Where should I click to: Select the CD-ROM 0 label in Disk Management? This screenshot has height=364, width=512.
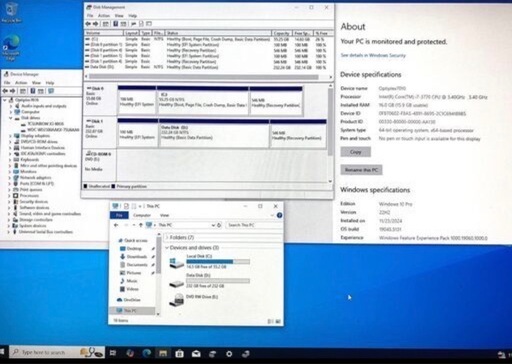[x=99, y=154]
